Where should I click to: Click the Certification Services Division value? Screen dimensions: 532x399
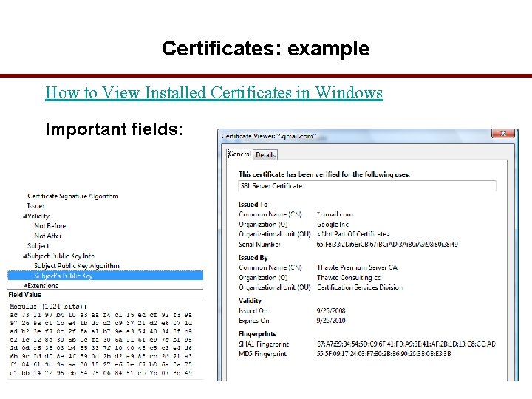click(x=360, y=287)
